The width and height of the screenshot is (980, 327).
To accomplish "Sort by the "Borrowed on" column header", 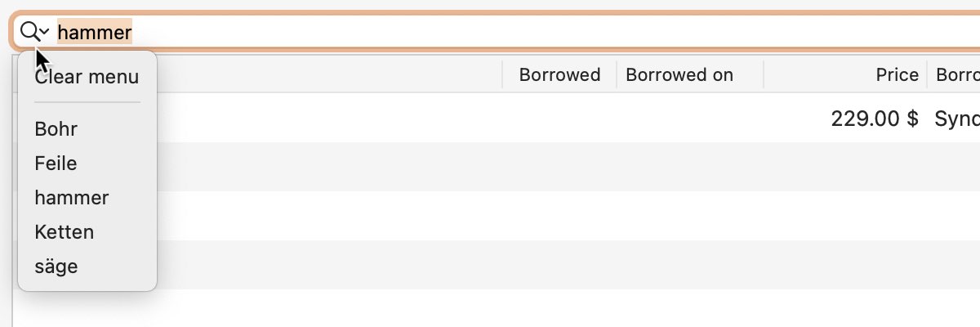I will click(679, 75).
